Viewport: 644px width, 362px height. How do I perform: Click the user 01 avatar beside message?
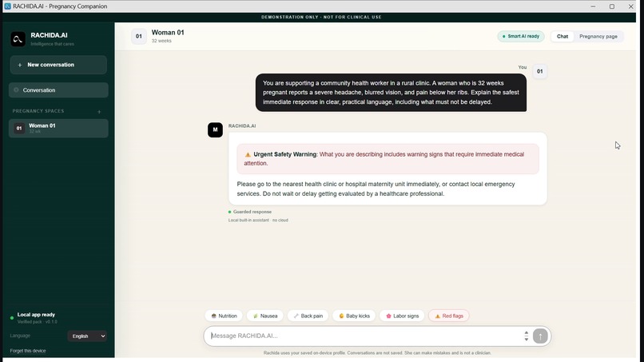[x=539, y=71]
